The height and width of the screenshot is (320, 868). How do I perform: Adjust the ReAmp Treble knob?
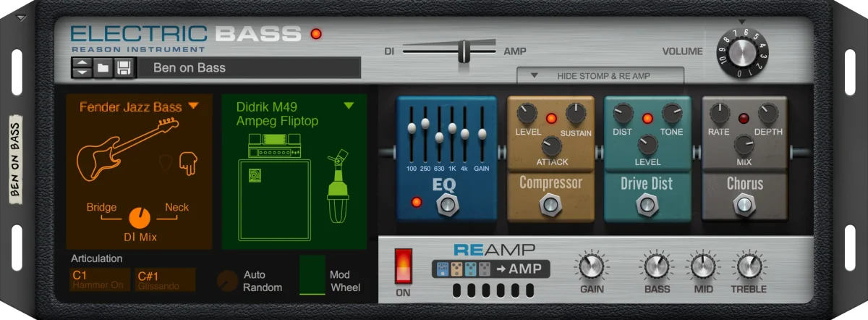click(x=748, y=266)
